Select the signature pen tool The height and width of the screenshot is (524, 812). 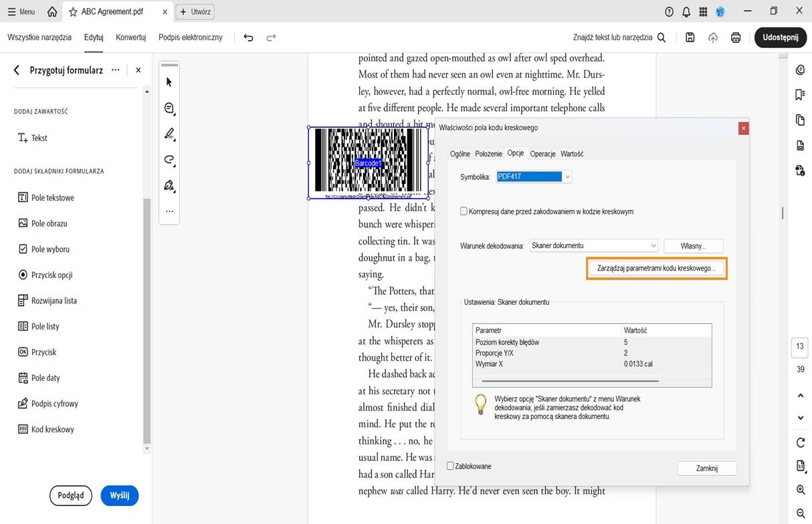click(169, 185)
